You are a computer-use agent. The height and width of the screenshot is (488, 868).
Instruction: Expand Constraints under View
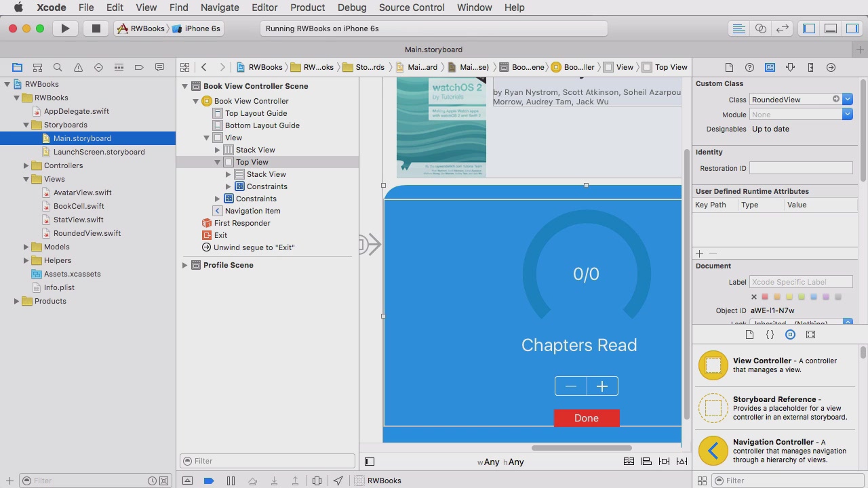point(217,199)
